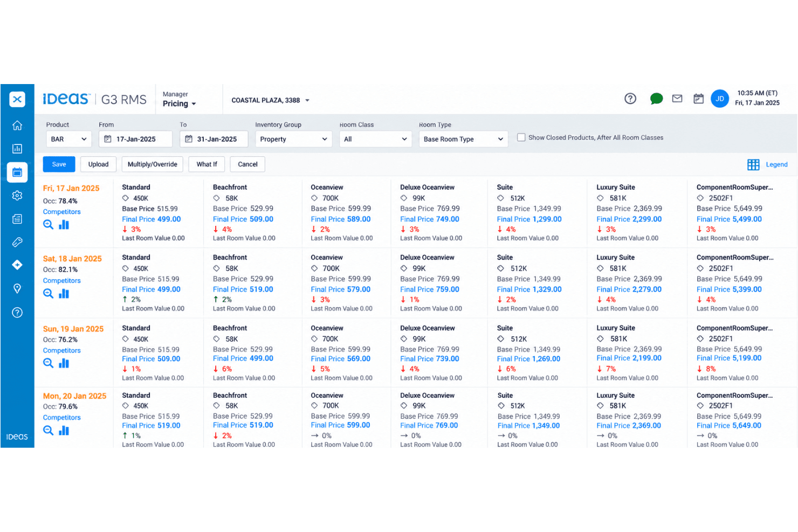Open the Room Class dropdown
This screenshot has width=798, height=532.
376,139
